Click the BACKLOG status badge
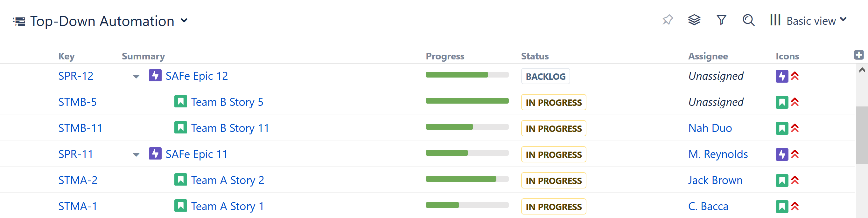Screen dimensions: 868x218 (545, 76)
